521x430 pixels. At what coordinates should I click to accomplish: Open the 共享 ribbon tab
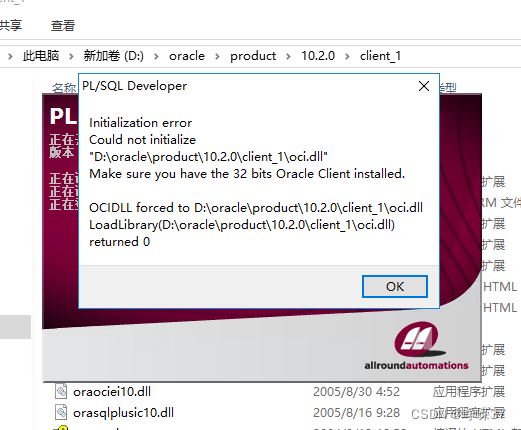(x=11, y=25)
